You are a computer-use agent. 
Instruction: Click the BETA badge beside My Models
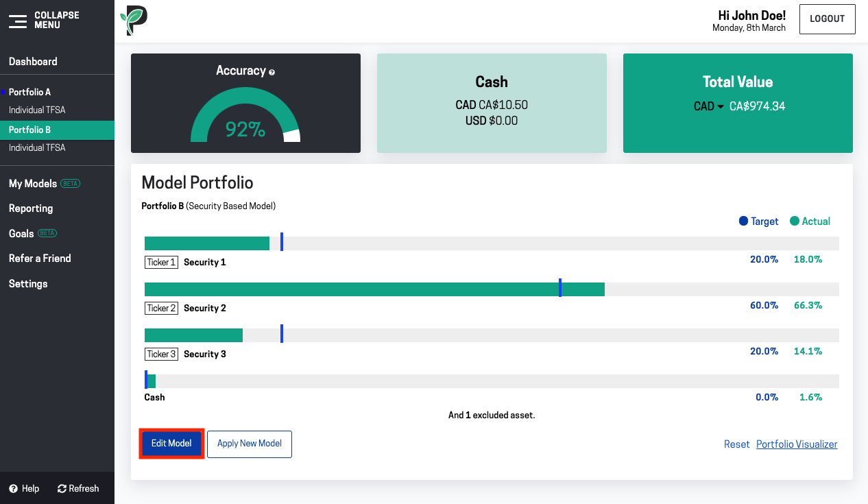(71, 184)
